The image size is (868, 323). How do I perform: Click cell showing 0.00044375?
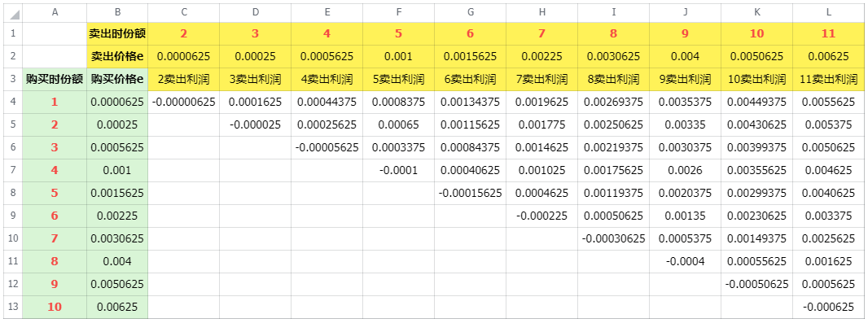click(x=327, y=102)
